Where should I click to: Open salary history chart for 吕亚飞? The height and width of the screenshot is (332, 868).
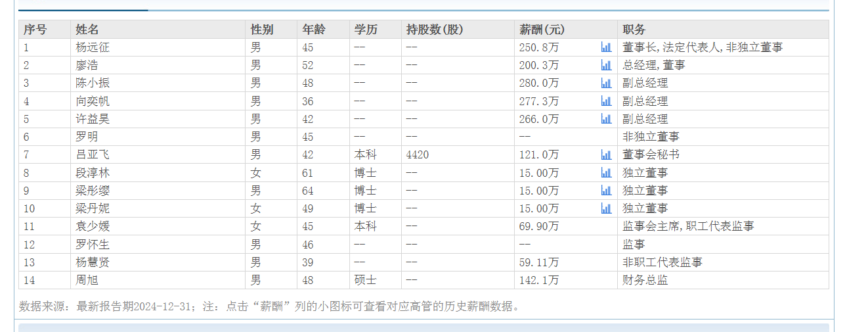[606, 154]
